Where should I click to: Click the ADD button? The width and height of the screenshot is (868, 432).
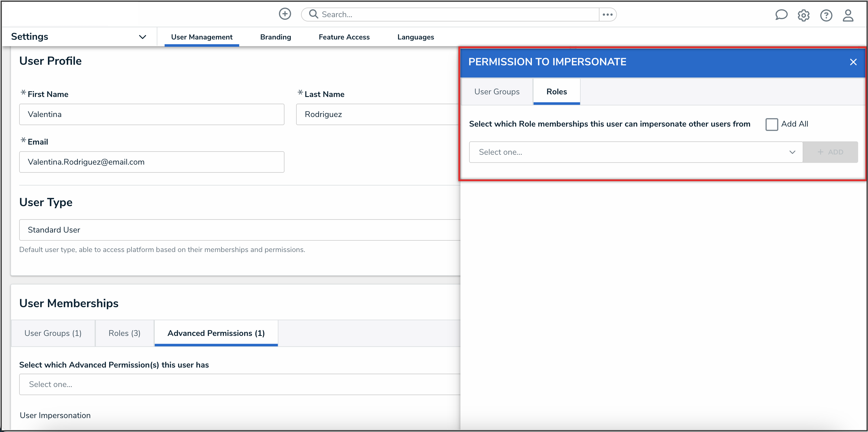coord(830,152)
